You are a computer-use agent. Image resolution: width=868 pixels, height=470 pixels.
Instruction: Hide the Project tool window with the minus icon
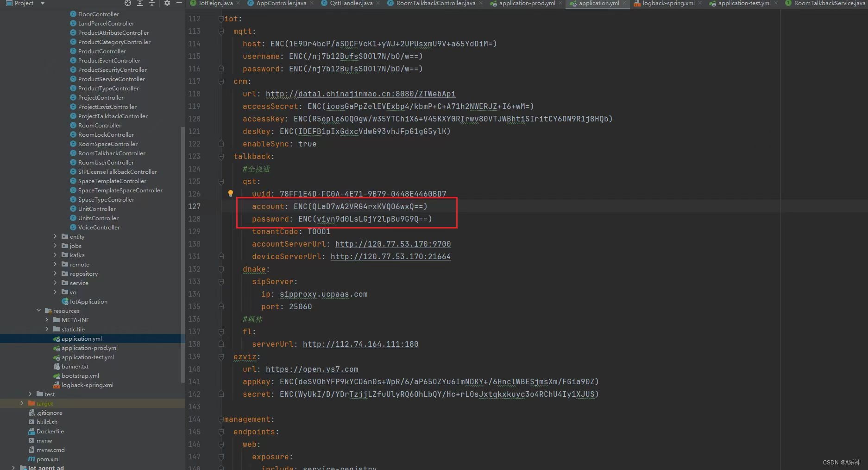[x=179, y=3]
